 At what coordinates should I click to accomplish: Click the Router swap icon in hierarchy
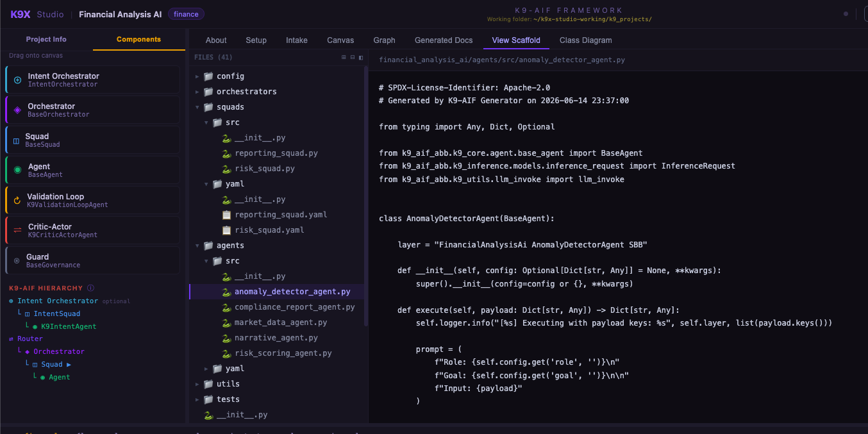click(x=12, y=339)
